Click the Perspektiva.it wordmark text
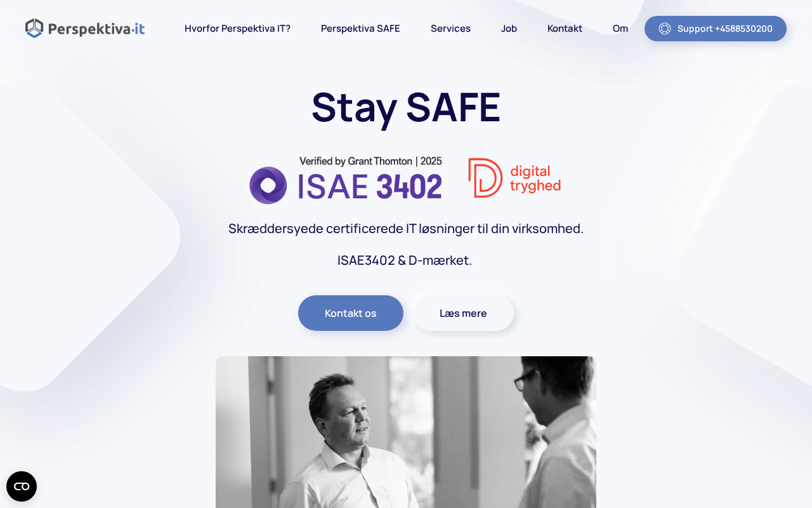This screenshot has width=812, height=508. point(96,29)
